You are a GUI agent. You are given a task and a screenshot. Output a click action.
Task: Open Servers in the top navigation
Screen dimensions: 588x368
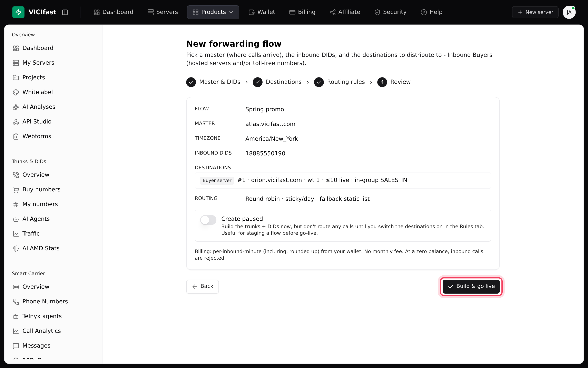tap(163, 12)
